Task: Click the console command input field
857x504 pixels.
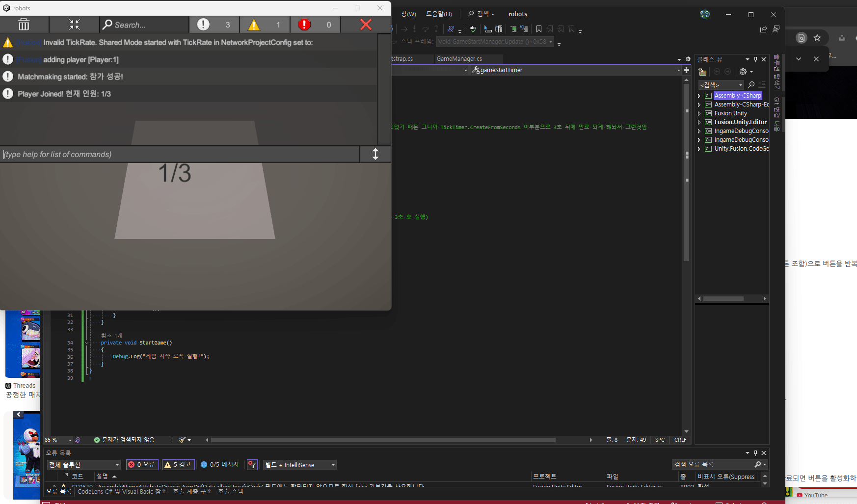Action: point(180,155)
